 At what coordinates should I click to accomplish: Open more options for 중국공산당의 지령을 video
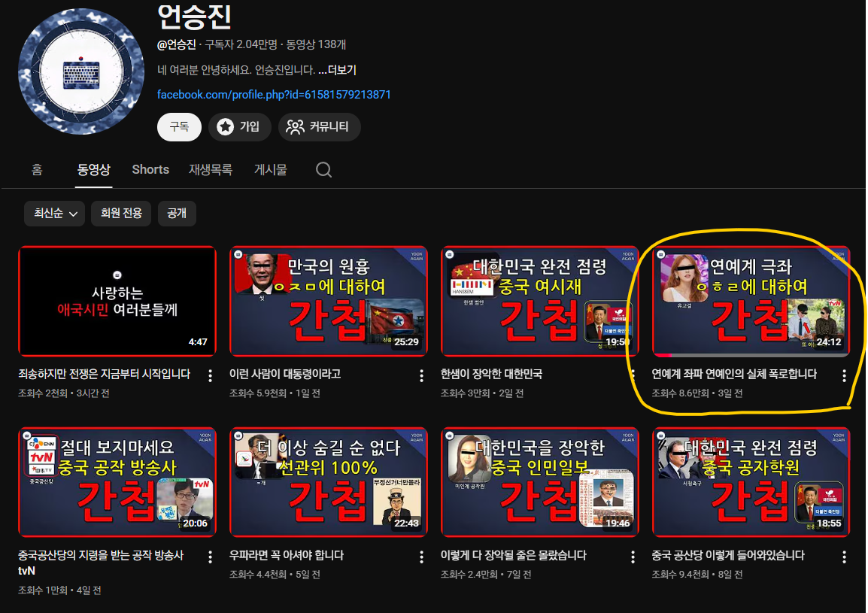(211, 557)
